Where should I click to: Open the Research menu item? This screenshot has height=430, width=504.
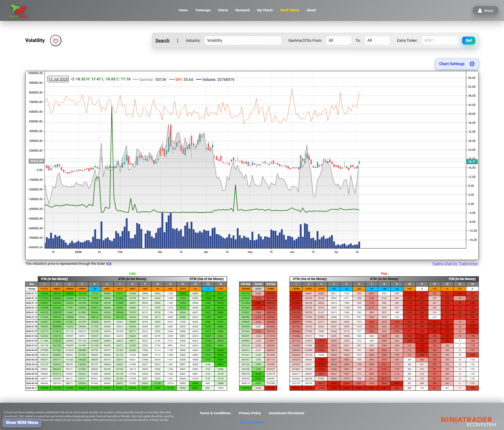(x=243, y=10)
